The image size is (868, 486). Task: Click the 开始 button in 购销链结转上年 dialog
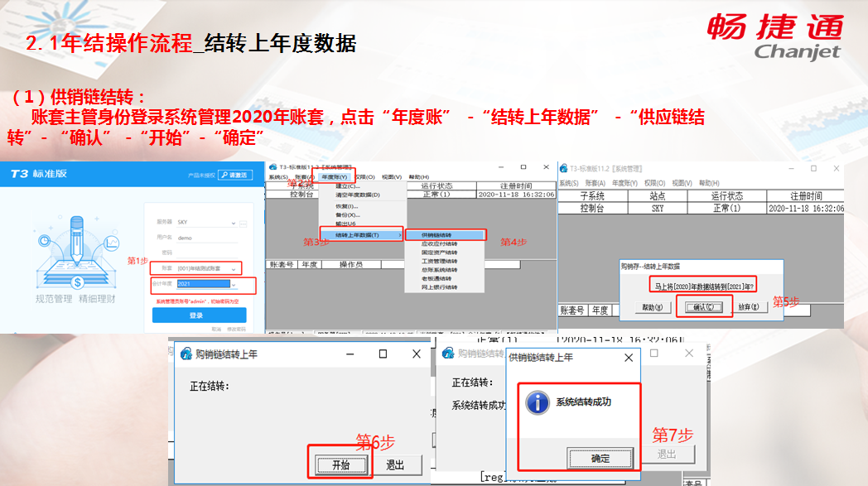click(x=341, y=465)
